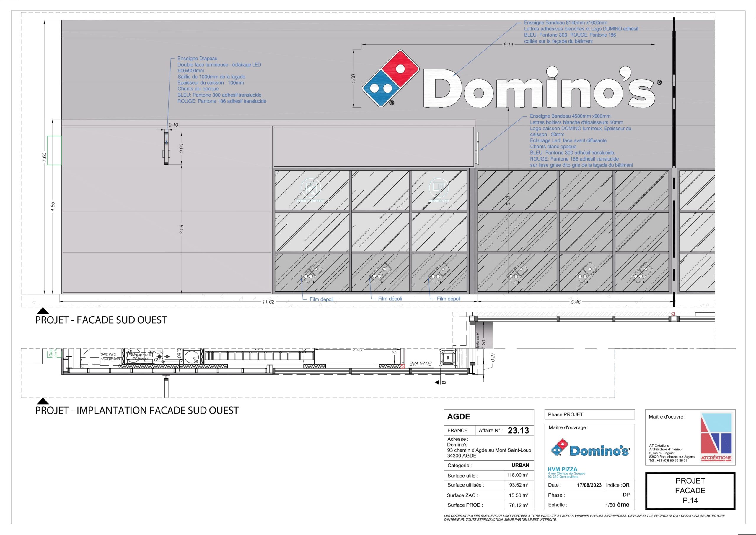Click the large Domino's tile logo on the facade
The width and height of the screenshot is (756, 535).
(390, 78)
